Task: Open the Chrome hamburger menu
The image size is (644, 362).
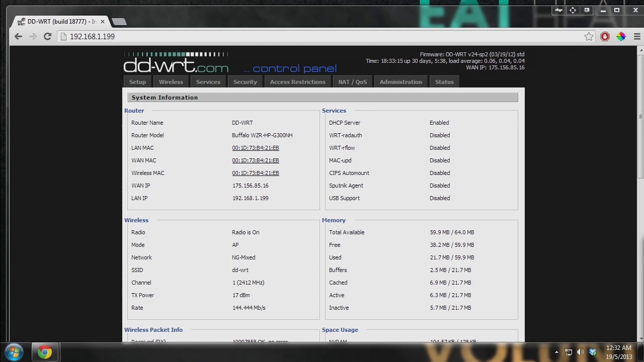Action: point(637,36)
